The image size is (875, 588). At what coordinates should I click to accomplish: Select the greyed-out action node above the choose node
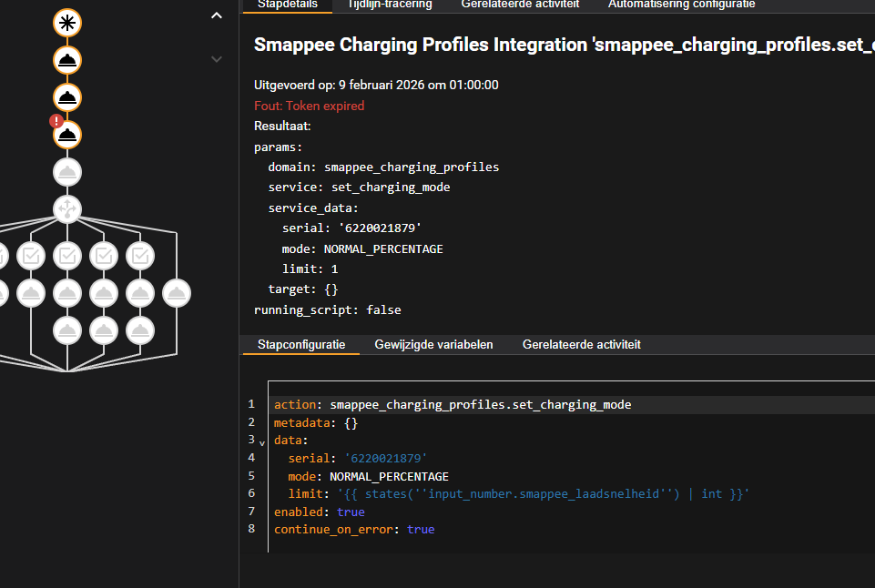(x=67, y=172)
